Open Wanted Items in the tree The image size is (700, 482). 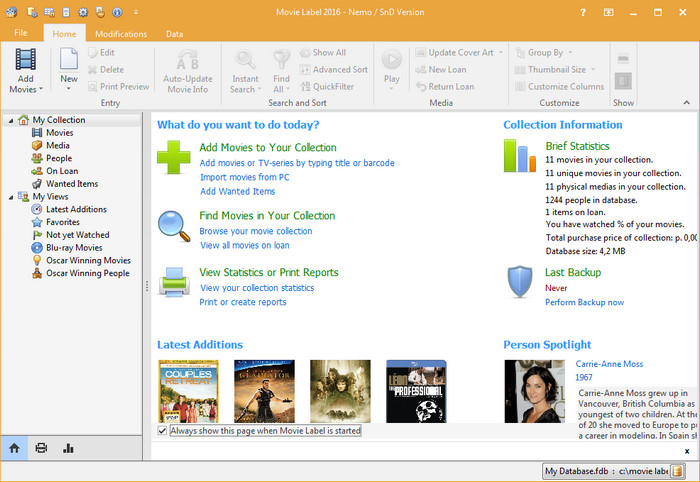coord(71,184)
